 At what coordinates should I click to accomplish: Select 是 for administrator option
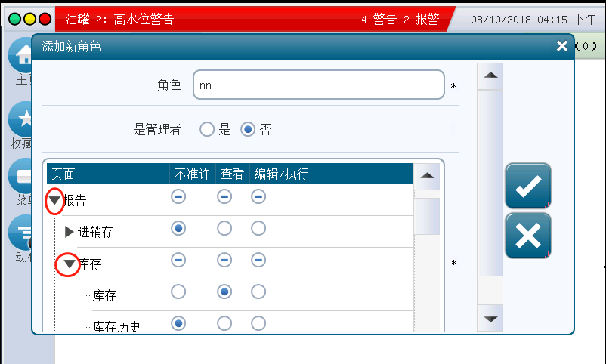(208, 129)
